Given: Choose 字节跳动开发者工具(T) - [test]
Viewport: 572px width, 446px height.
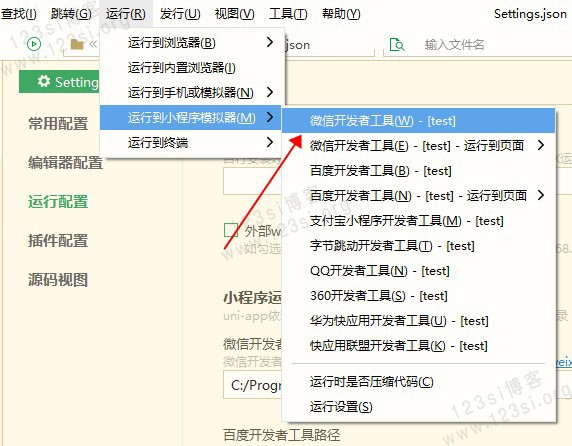Looking at the screenshot, I should tap(418, 246).
